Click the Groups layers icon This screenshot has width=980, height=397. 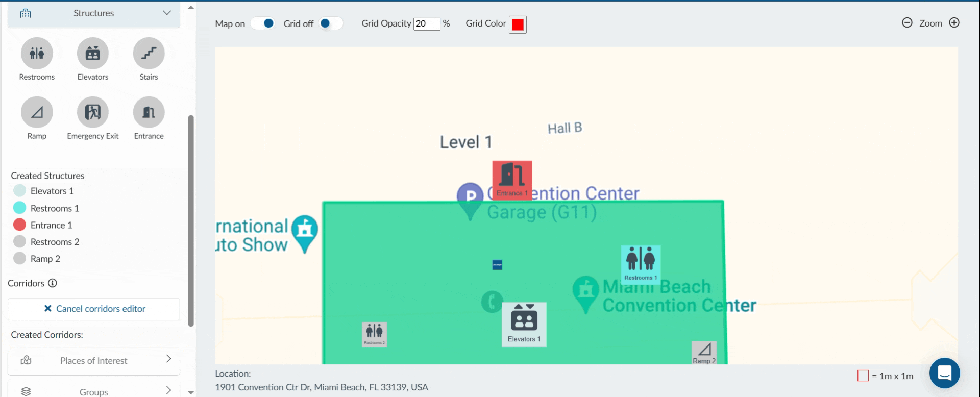26,391
